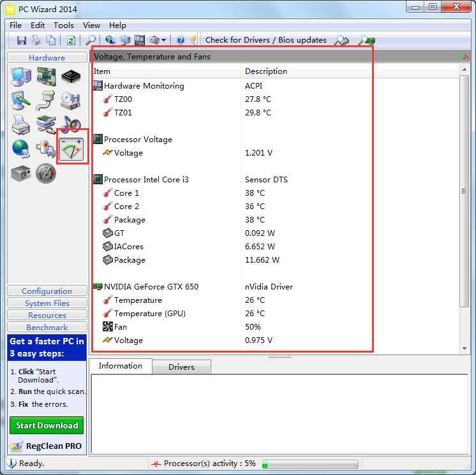The width and height of the screenshot is (476, 475).
Task: Switch to the Information tab
Action: tap(121, 366)
